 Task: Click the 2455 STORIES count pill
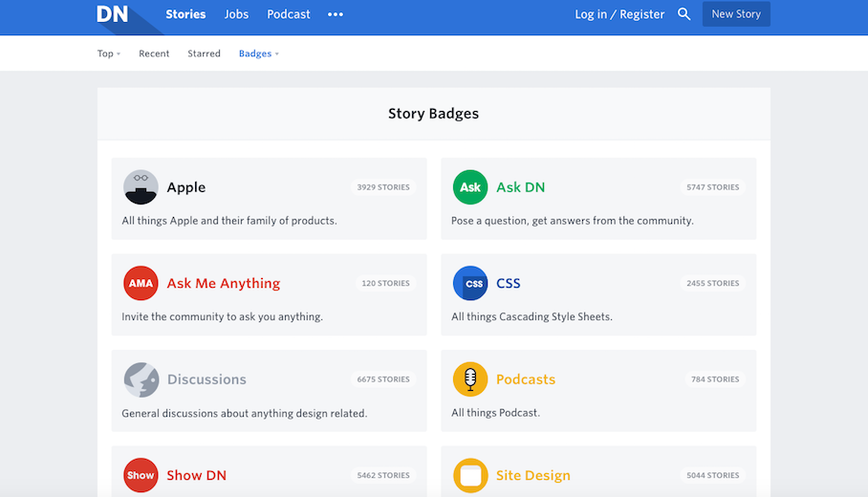712,283
